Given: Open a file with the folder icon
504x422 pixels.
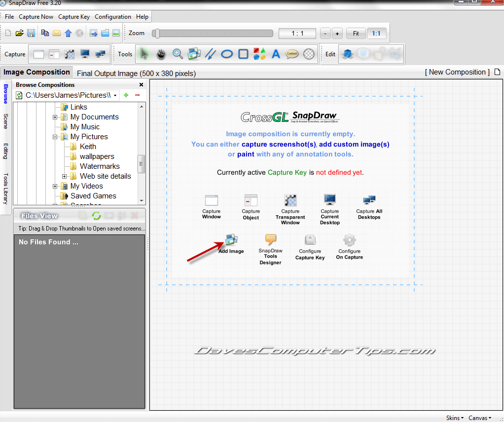Looking at the screenshot, I should click(20, 33).
